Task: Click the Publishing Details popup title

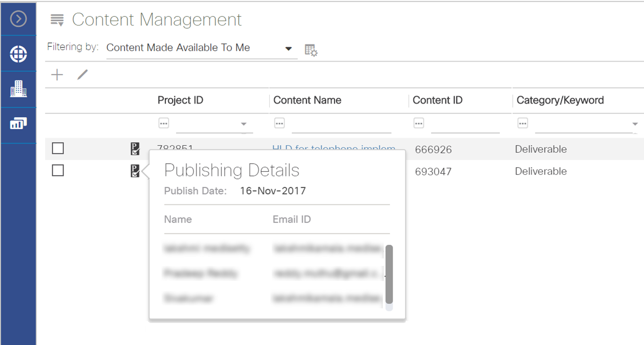Action: (x=232, y=170)
